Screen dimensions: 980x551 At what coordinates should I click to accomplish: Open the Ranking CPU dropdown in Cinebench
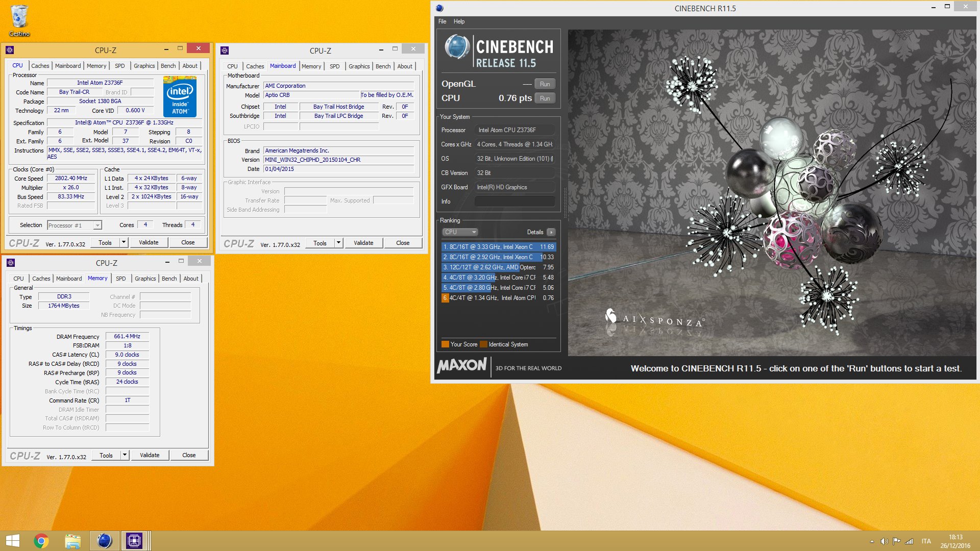(460, 232)
